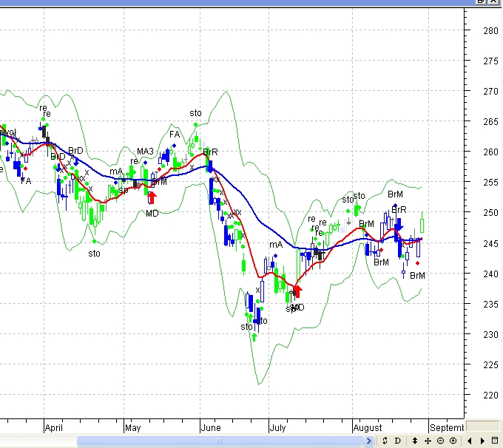Close the chart window

(x=495, y=2)
